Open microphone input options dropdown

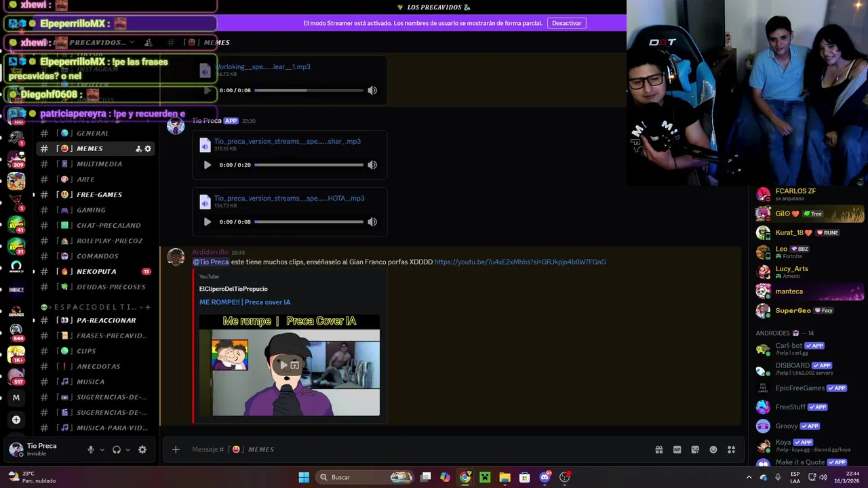click(102, 449)
